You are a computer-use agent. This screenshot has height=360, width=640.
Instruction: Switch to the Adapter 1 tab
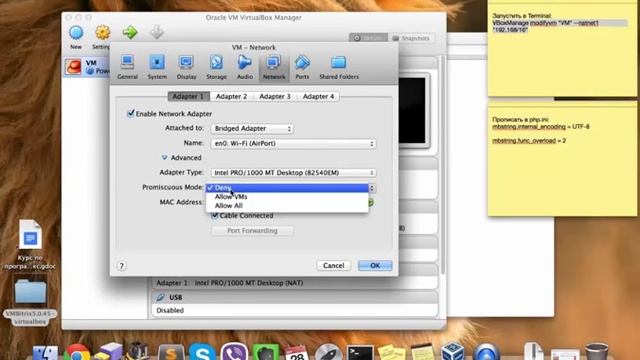pyautogui.click(x=188, y=96)
